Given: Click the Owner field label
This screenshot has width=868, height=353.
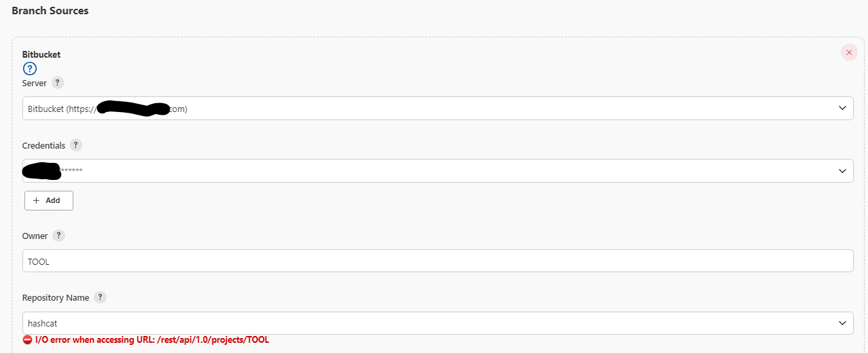Looking at the screenshot, I should pos(35,236).
